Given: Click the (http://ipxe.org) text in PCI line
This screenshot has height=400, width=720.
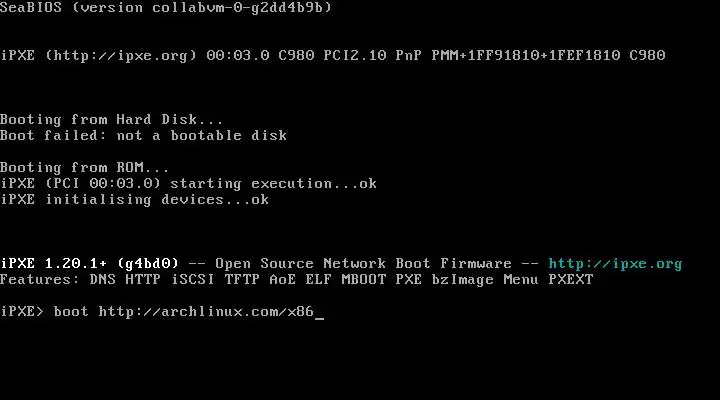Looking at the screenshot, I should pyautogui.click(x=121, y=56).
